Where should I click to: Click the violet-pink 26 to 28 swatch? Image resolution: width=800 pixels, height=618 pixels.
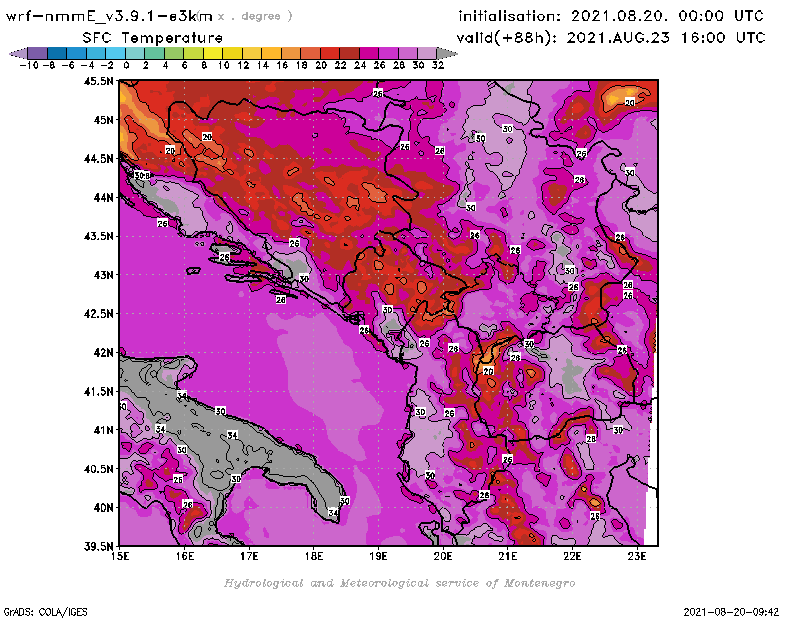click(388, 53)
